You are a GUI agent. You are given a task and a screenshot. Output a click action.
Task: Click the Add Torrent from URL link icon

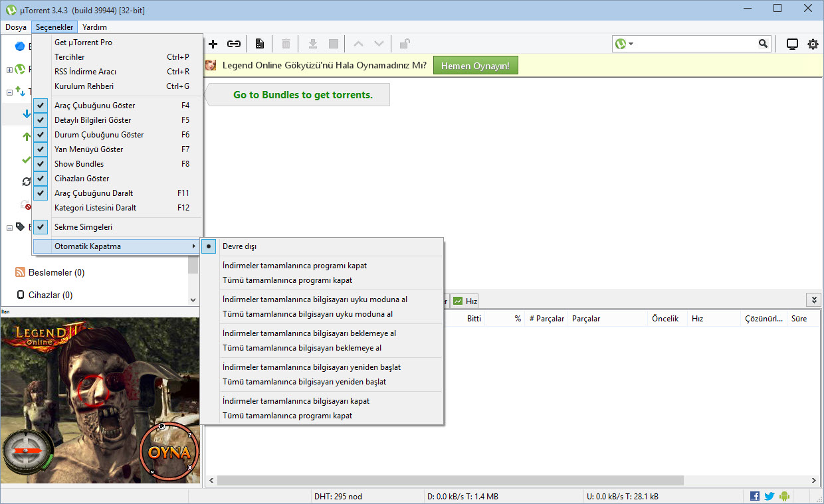[234, 44]
